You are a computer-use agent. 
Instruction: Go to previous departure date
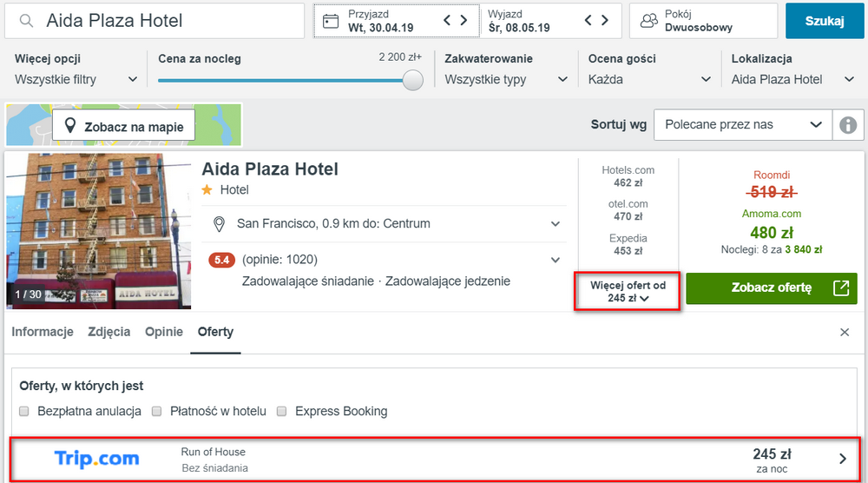[589, 21]
